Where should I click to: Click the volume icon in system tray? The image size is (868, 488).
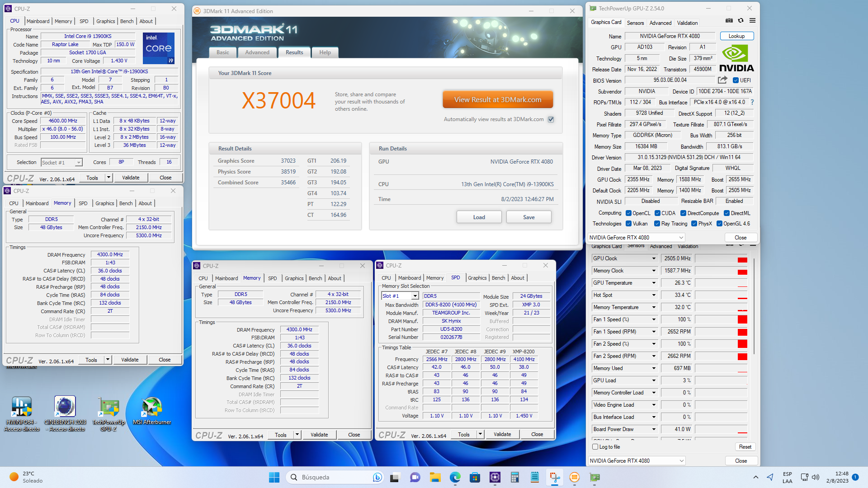pyautogui.click(x=815, y=477)
